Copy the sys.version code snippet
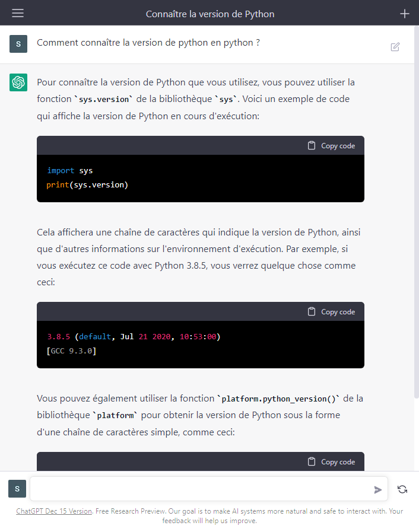Screen dimensions: 419x532 tap(331, 145)
